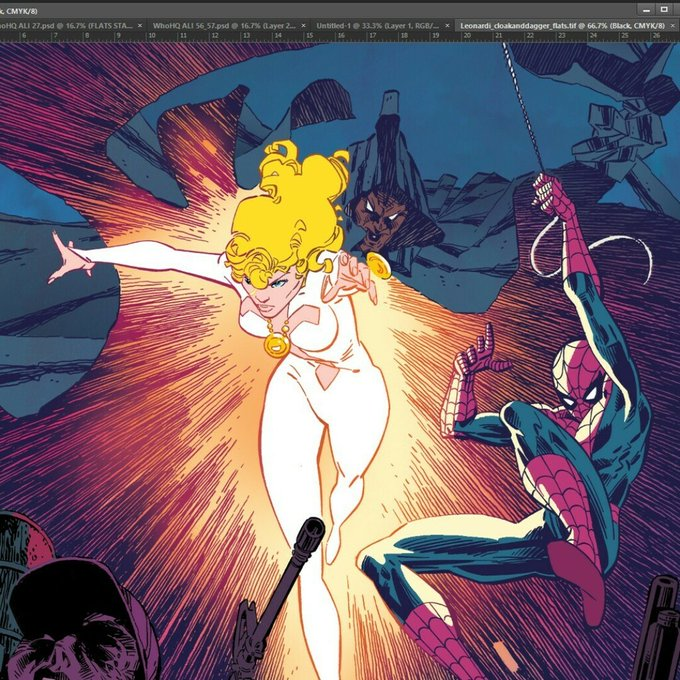The height and width of the screenshot is (680, 680).
Task: Close the Untitled-1 document tab
Action: pyautogui.click(x=448, y=26)
